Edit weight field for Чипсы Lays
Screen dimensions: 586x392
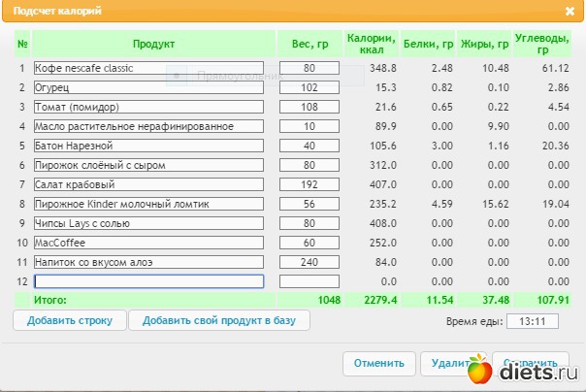309,223
